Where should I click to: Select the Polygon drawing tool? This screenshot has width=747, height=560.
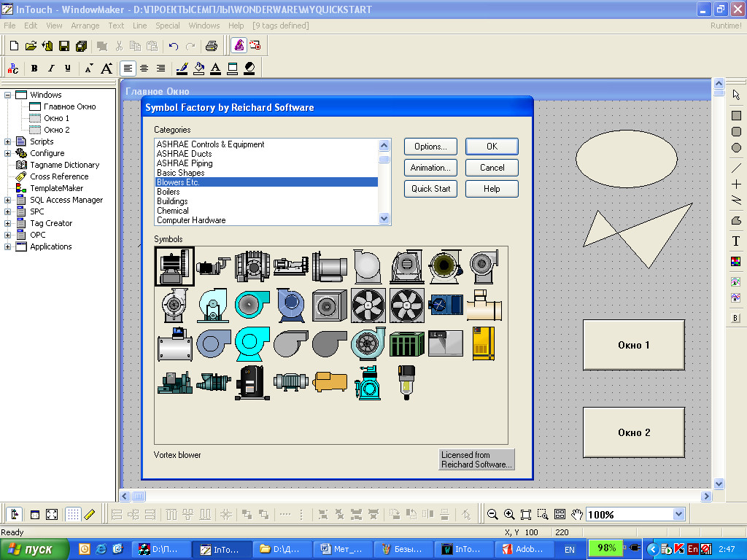tap(736, 220)
